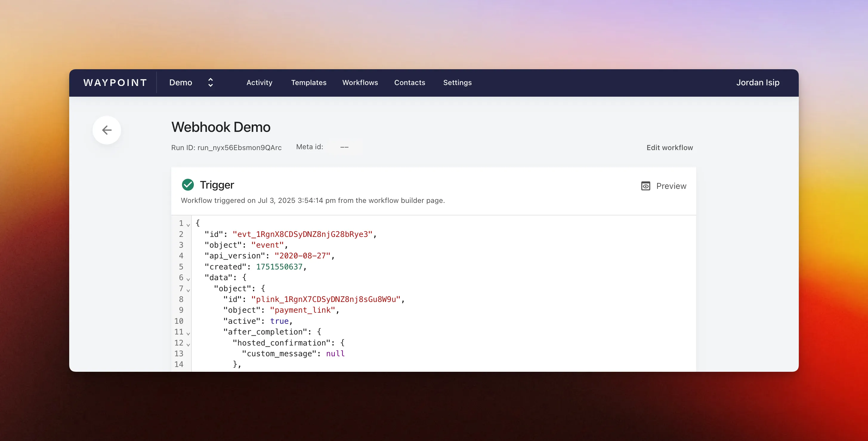This screenshot has width=868, height=441.
Task: Click the event id string in line 2
Action: [302, 234]
